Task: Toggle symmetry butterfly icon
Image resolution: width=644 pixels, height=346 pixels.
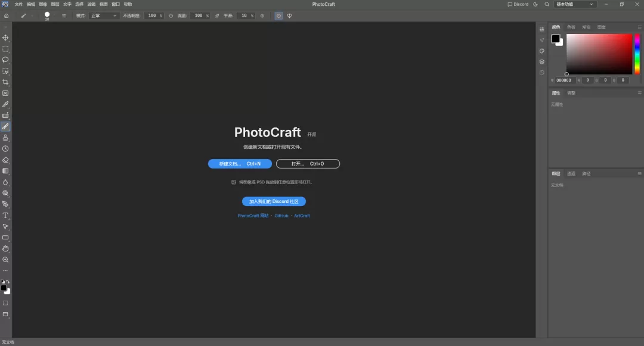Action: click(290, 15)
